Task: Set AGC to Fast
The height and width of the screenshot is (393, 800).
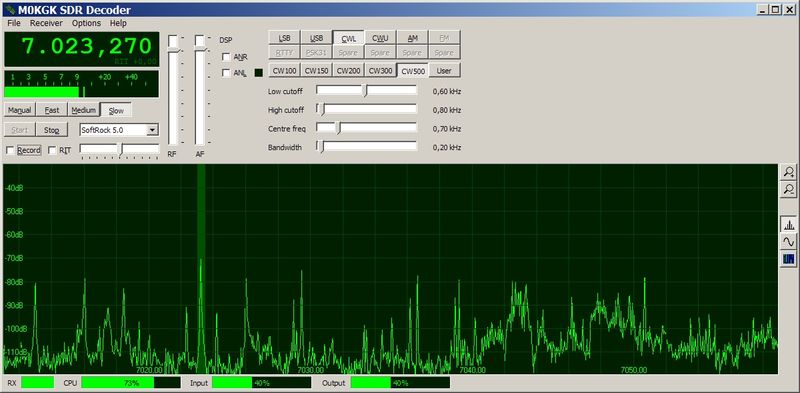Action: (52, 110)
